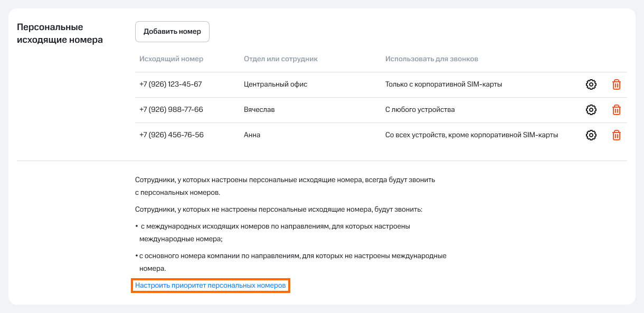Delete Вячеслав's outgoing number with trash icon
The image size is (644, 313).
pos(616,110)
